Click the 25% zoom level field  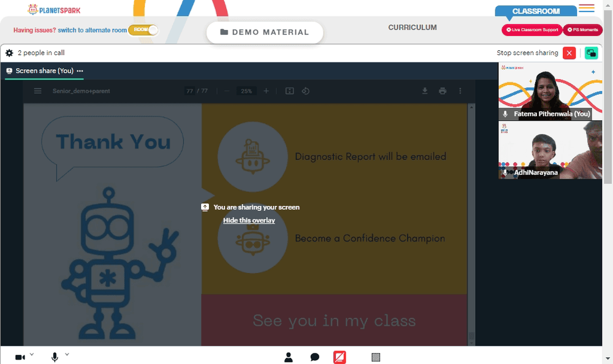click(246, 91)
